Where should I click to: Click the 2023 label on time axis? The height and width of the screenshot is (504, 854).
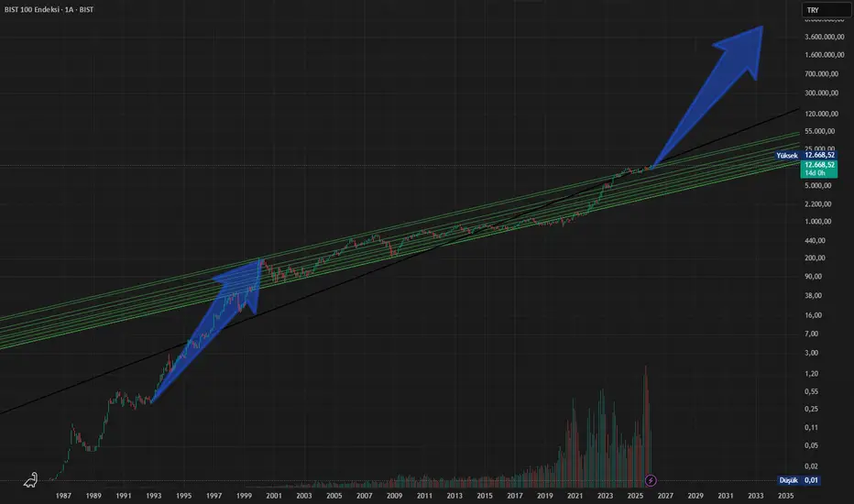(x=605, y=496)
